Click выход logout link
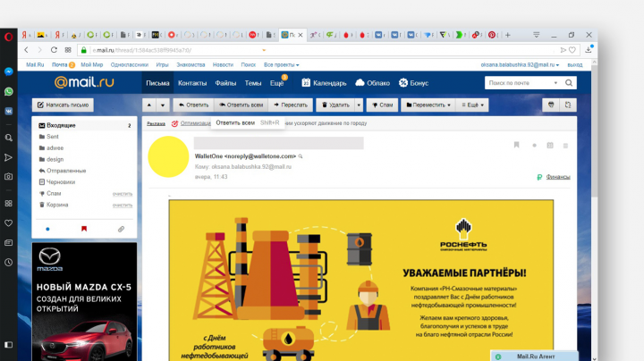The image size is (644, 361). coord(575,65)
